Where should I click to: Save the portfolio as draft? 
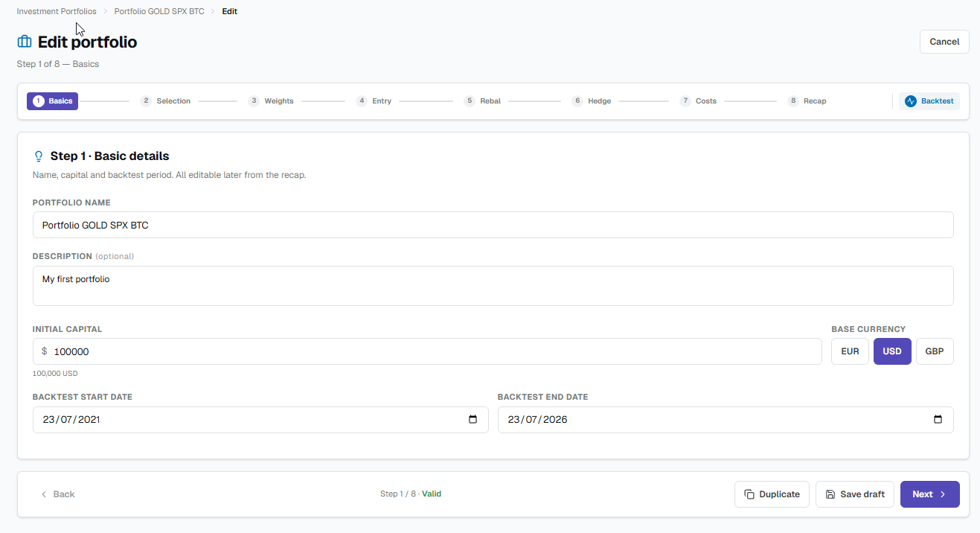click(x=855, y=494)
